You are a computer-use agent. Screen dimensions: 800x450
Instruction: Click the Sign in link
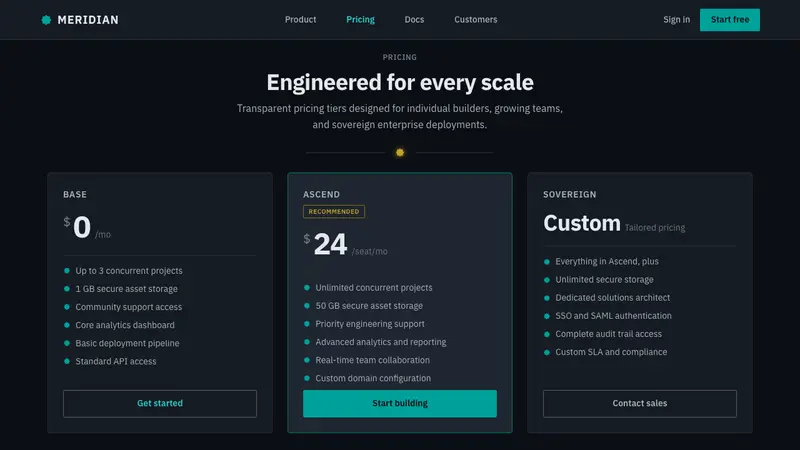click(677, 19)
